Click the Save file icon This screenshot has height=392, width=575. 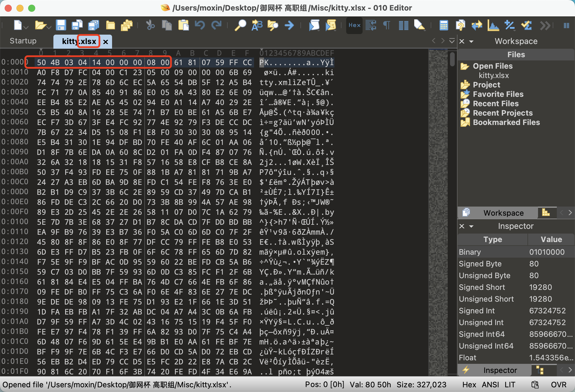pyautogui.click(x=61, y=25)
